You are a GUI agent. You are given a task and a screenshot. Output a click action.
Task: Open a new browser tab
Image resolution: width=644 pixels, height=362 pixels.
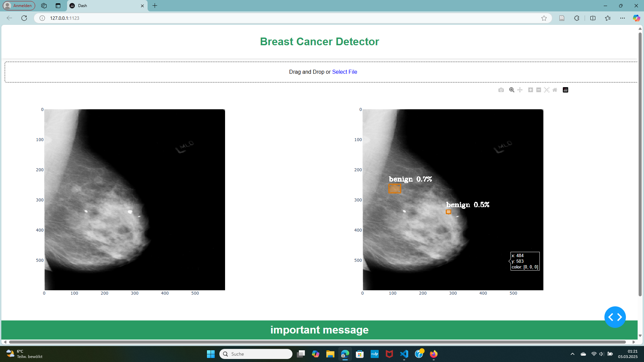click(155, 6)
